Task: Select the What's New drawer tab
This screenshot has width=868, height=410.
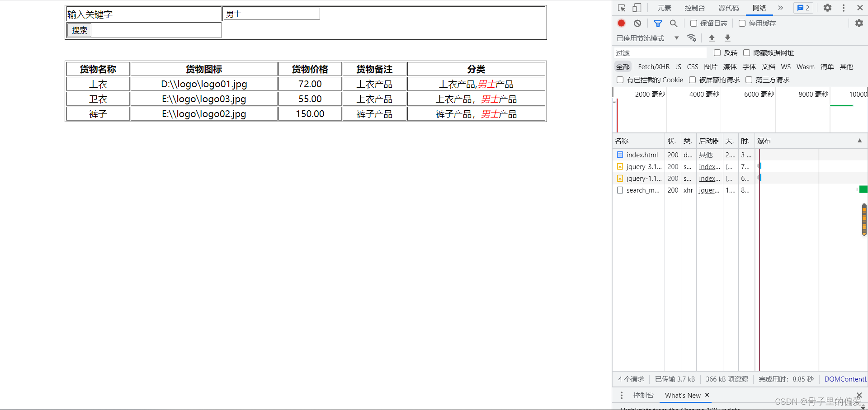Action: click(x=683, y=396)
